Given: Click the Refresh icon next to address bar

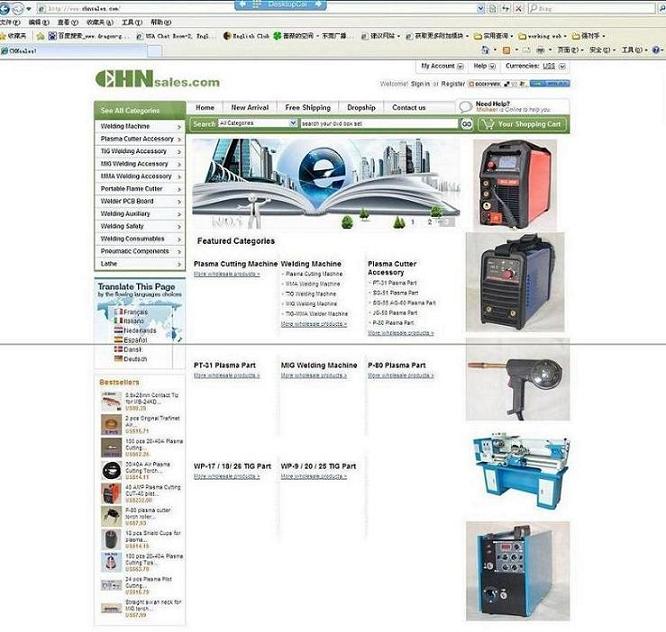Looking at the screenshot, I should coord(505,8).
